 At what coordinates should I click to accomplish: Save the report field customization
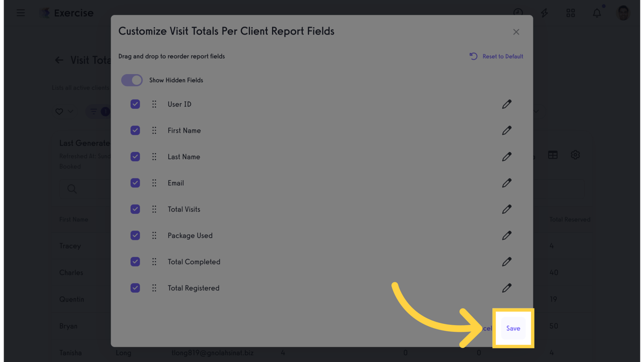tap(513, 329)
